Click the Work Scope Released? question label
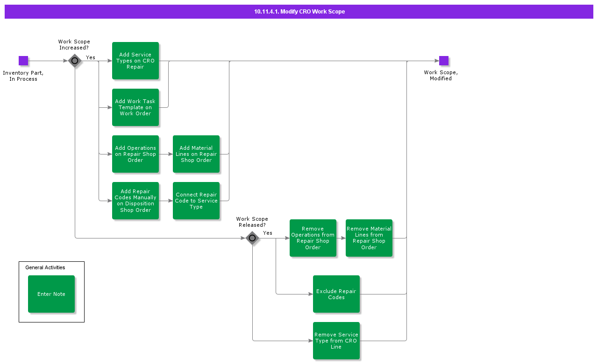This screenshot has height=364, width=598. tap(252, 222)
